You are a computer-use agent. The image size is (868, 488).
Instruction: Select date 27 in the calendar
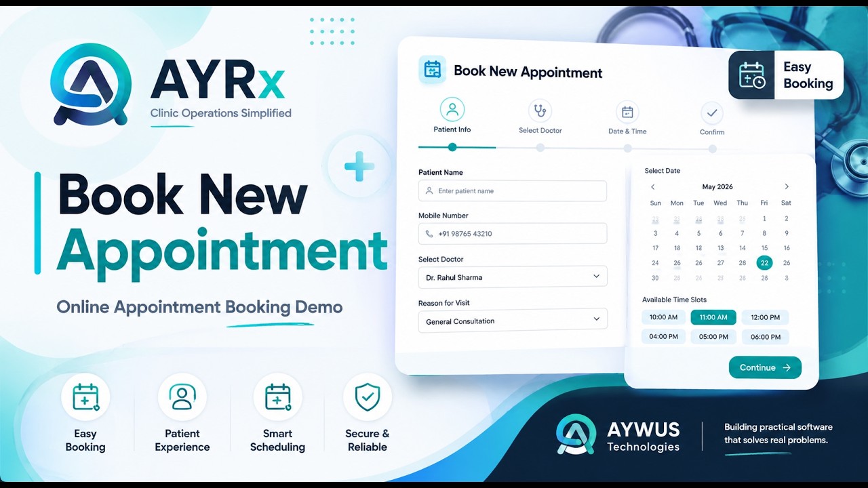tap(720, 263)
